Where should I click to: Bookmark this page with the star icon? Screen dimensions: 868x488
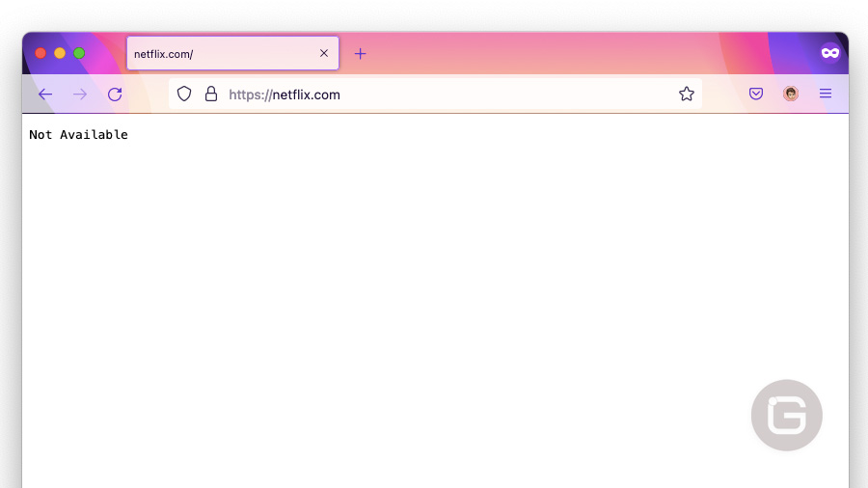[687, 94]
